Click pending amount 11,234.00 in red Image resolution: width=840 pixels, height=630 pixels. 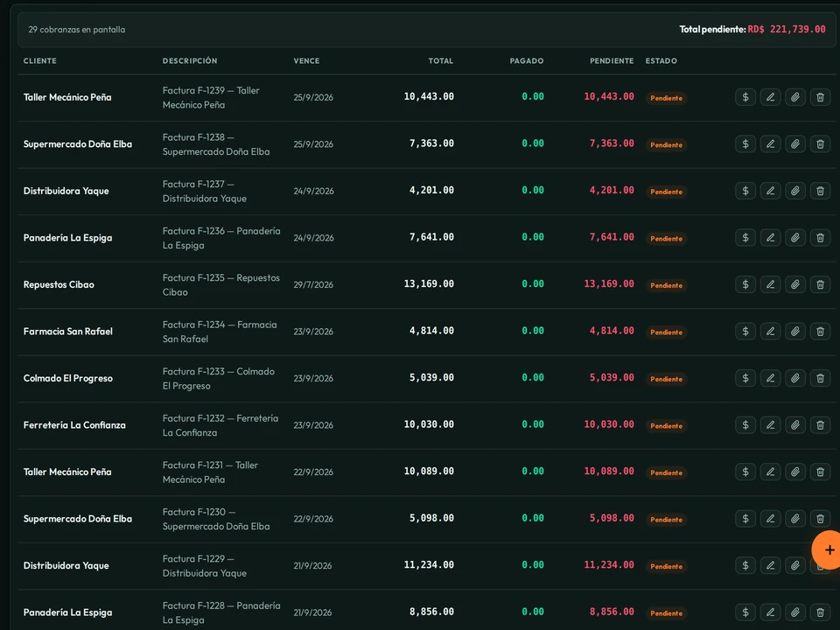point(609,564)
